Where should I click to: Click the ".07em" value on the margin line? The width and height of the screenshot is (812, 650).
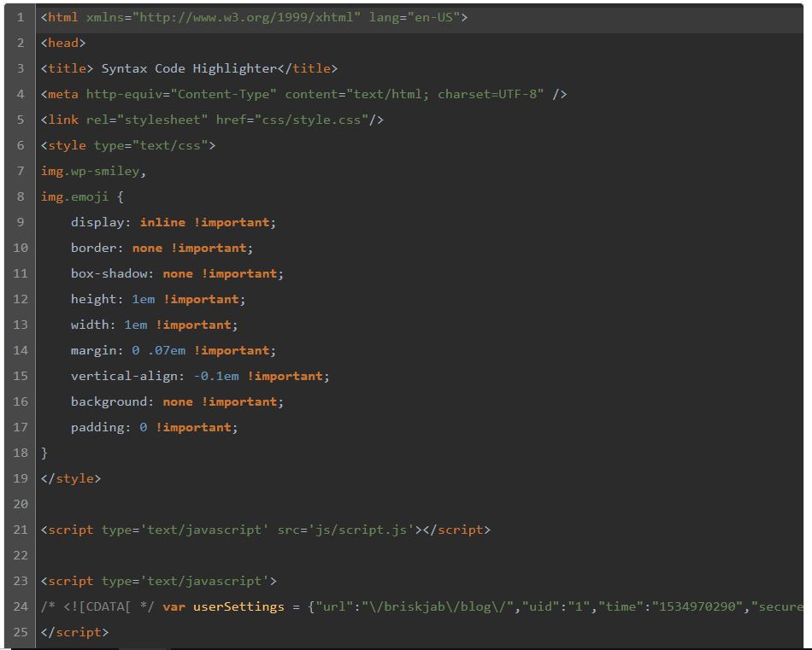(166, 350)
